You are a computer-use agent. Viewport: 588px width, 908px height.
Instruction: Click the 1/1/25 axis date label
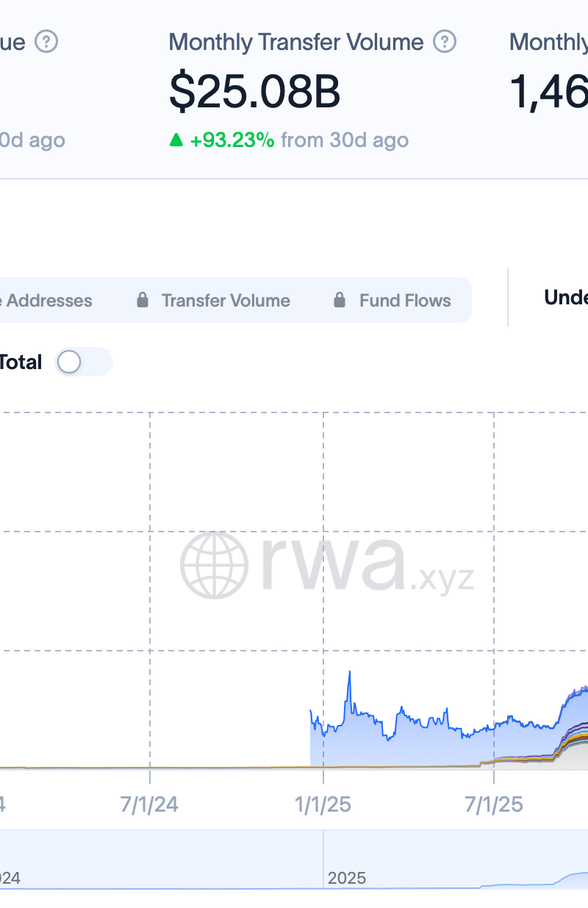coord(323,804)
